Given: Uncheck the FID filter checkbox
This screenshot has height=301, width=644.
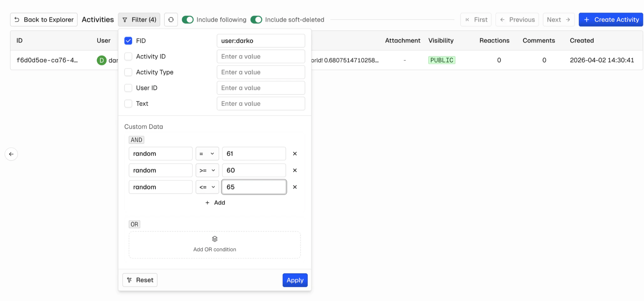Looking at the screenshot, I should click(128, 41).
